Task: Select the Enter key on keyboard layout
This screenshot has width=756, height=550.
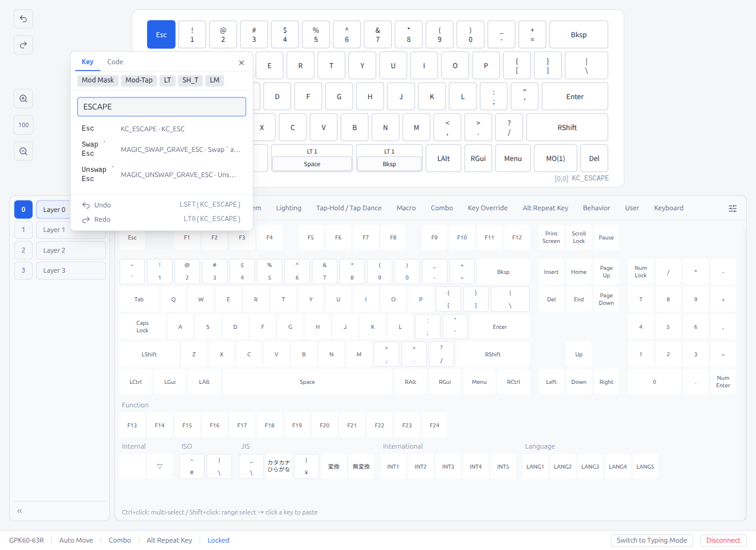Action: click(x=574, y=96)
